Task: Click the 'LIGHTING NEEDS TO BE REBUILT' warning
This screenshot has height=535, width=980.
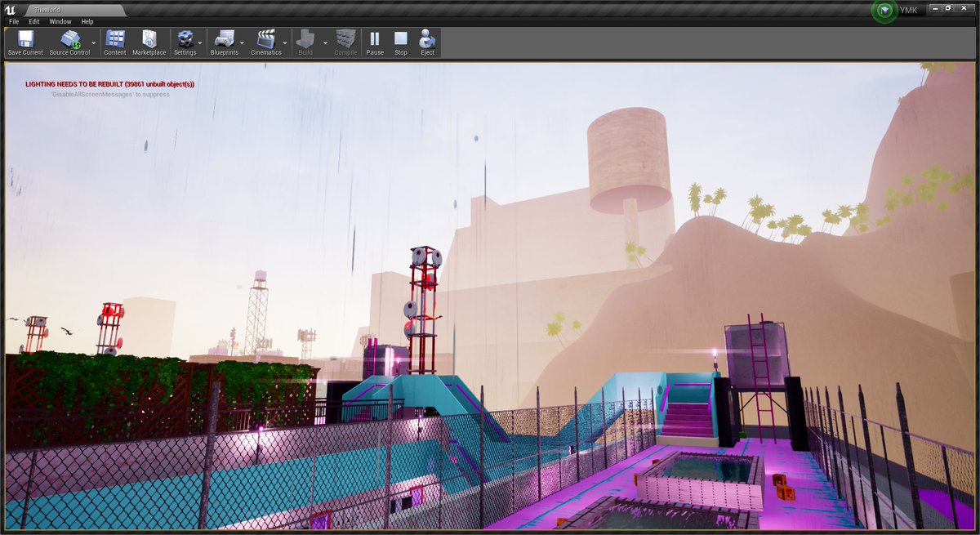Action: click(109, 84)
